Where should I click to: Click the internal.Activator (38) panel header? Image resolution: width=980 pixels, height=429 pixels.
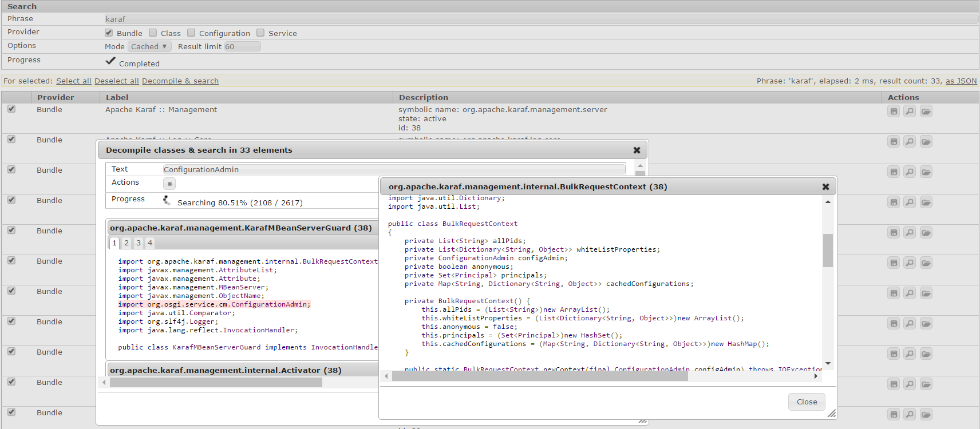(243, 370)
